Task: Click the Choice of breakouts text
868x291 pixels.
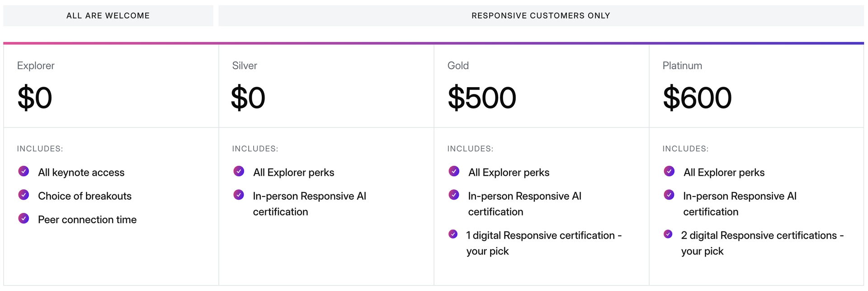Action: pos(85,196)
